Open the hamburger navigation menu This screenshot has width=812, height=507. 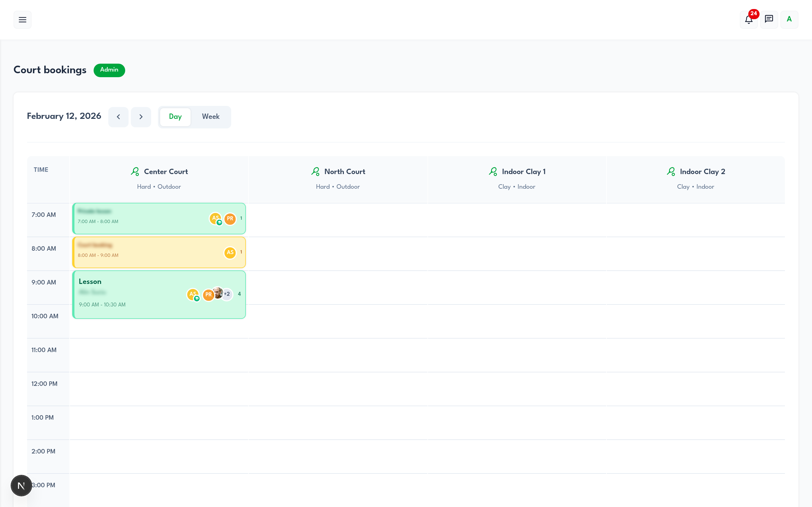pyautogui.click(x=22, y=19)
